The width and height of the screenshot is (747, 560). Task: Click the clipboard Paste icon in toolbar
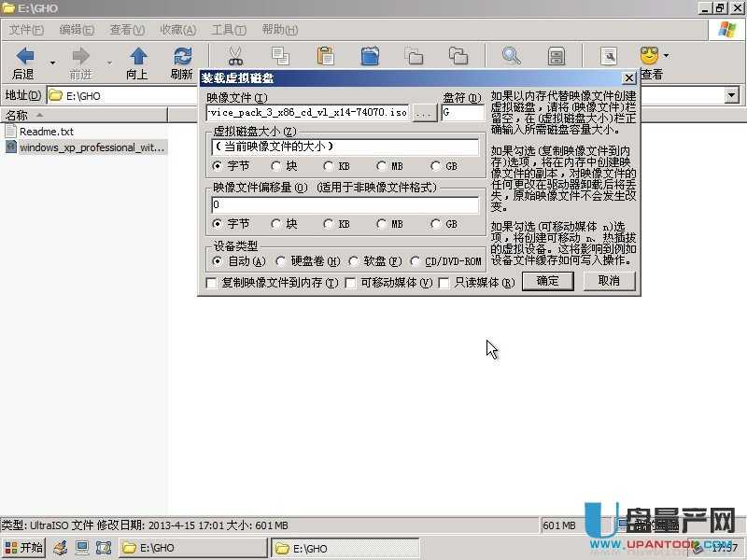point(325,57)
